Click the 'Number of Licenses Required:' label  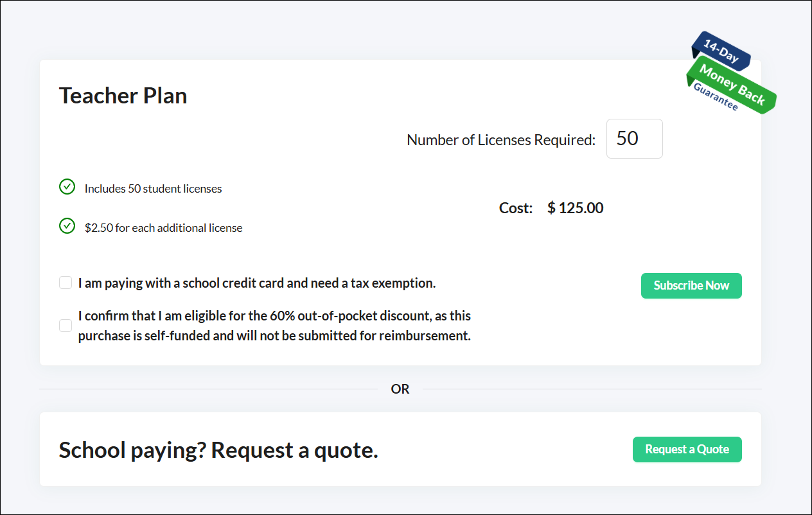pos(501,140)
